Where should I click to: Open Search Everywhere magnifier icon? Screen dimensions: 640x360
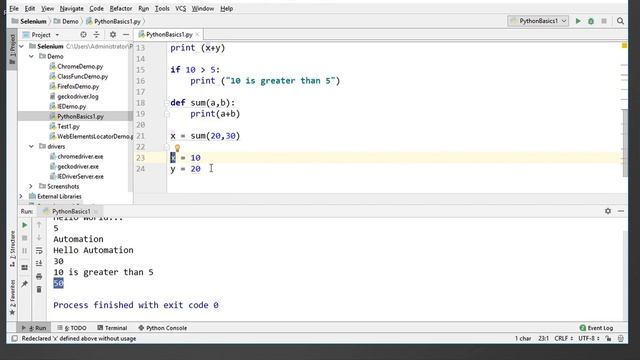click(x=620, y=21)
